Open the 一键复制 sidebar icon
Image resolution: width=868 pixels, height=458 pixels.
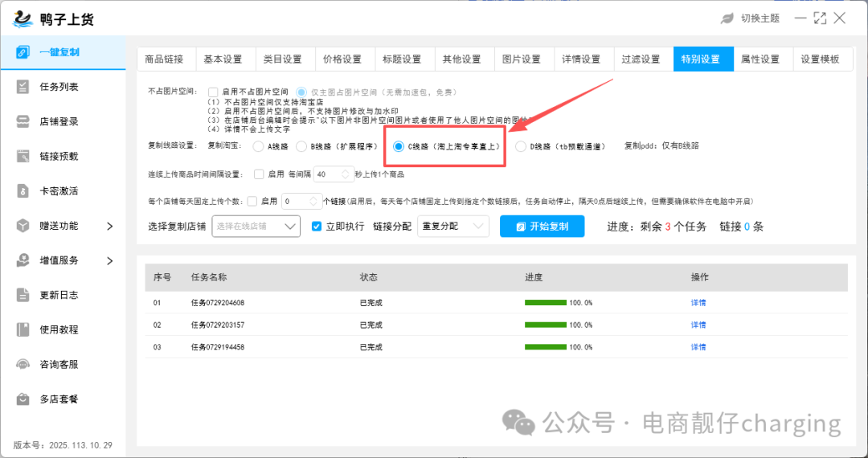[x=23, y=52]
